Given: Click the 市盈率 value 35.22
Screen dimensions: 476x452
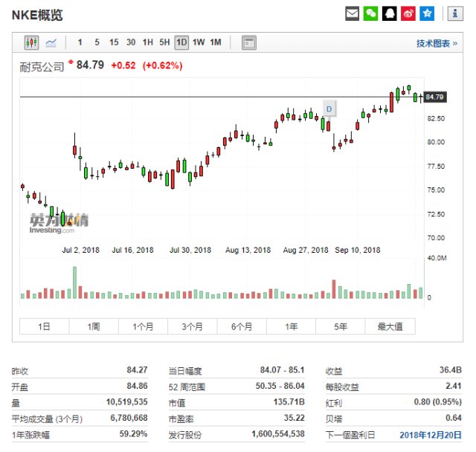Looking at the screenshot, I should click(x=295, y=418).
